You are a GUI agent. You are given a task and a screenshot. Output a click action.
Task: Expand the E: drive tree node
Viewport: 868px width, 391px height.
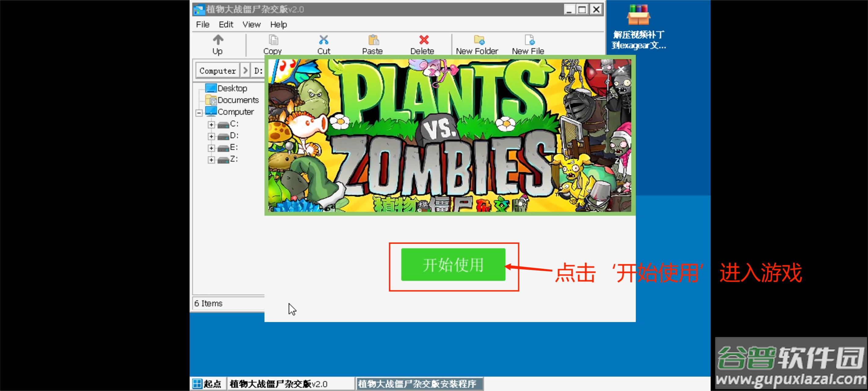(211, 148)
